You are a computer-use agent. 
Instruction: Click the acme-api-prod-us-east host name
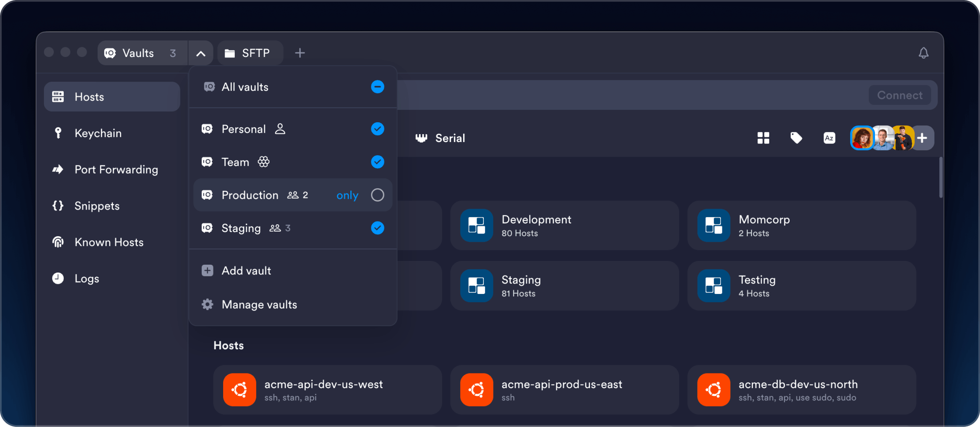click(561, 384)
